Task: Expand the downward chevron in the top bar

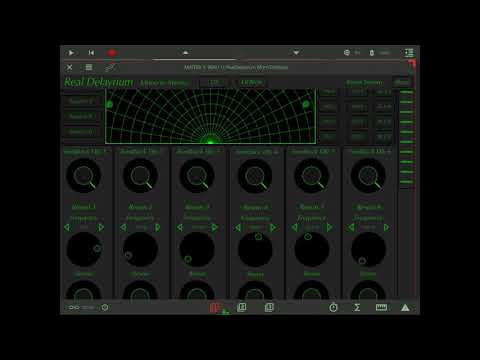Action: point(296,53)
